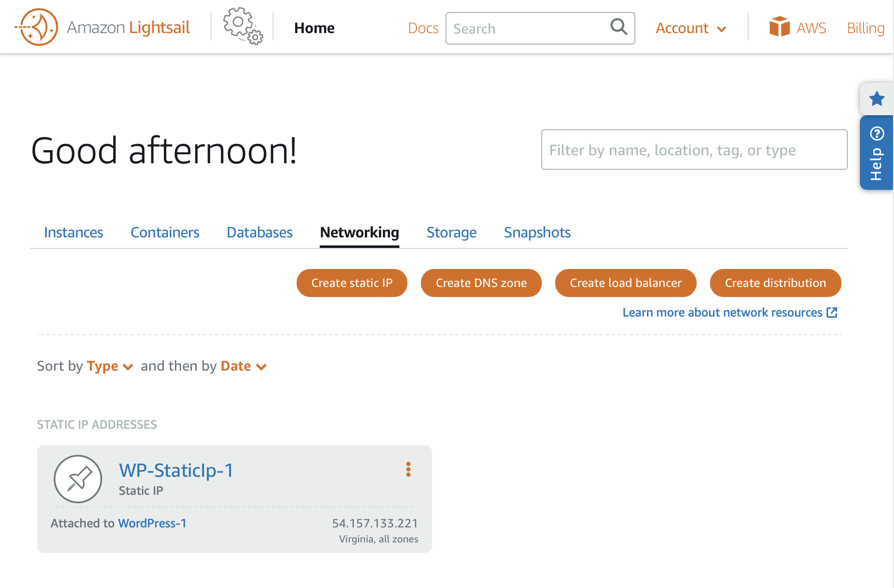This screenshot has height=588, width=894.
Task: Switch to the Instances tab
Action: tap(74, 232)
